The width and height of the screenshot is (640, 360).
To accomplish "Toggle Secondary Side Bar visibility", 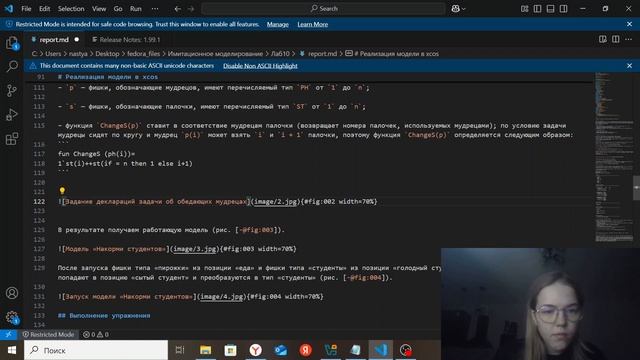I will click(564, 9).
